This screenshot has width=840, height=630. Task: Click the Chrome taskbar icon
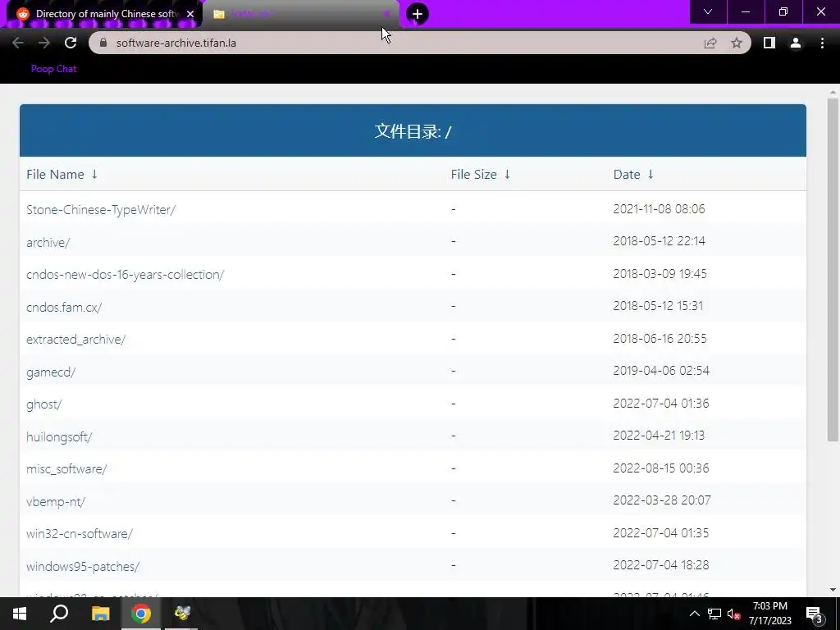141,614
